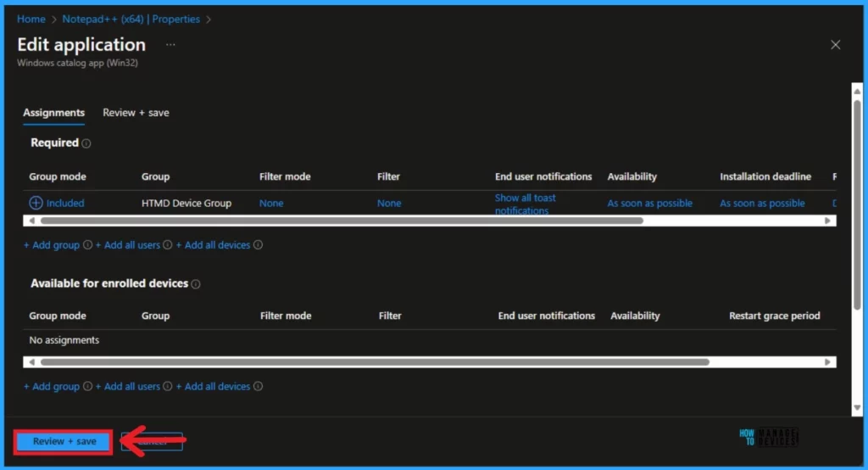
Task: Click info icon after Available section Add all devices
Action: (258, 386)
